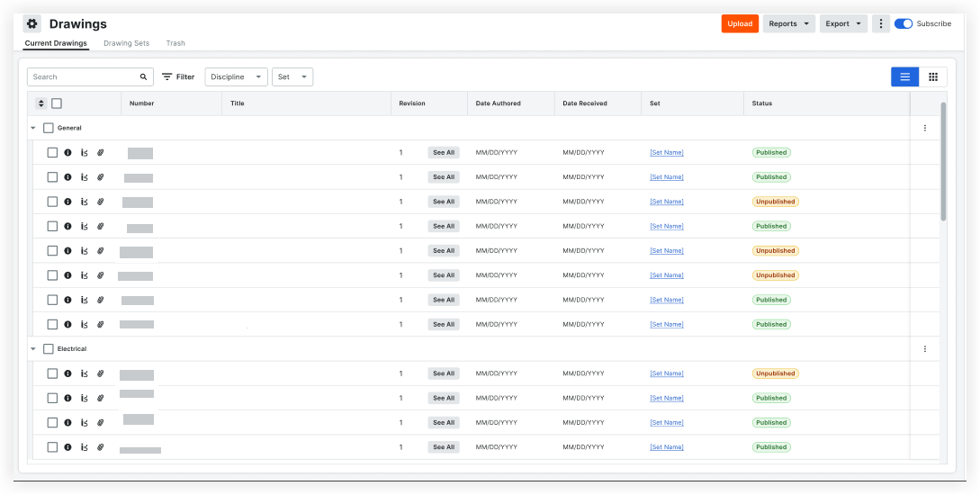This screenshot has width=980, height=495.
Task: Click link icon on first Electrical drawing row
Action: 100,373
